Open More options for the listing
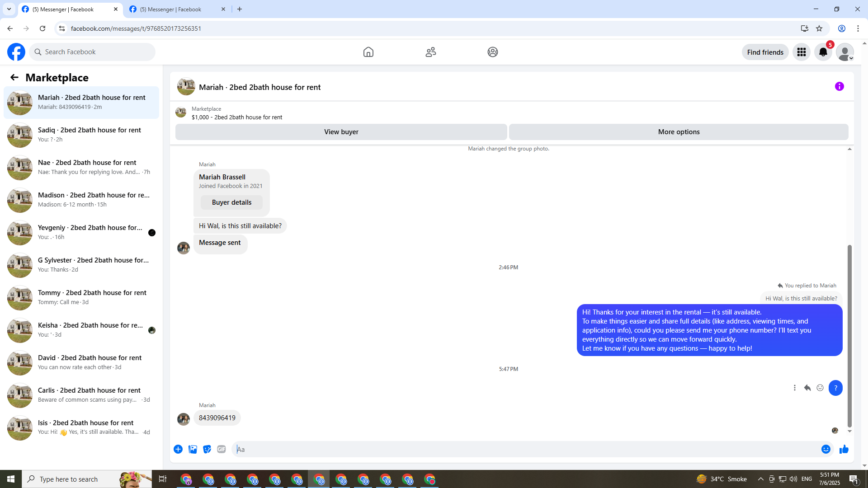Viewport: 868px width, 488px height. coord(679,132)
